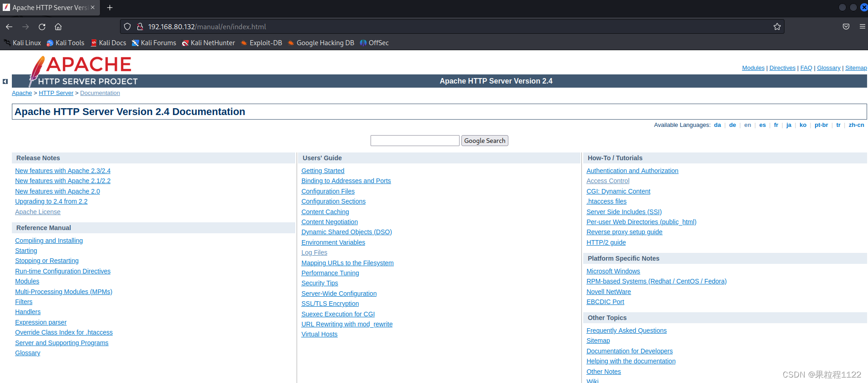Image resolution: width=868 pixels, height=383 pixels.
Task: Switch language to pt-br
Action: [x=821, y=125]
